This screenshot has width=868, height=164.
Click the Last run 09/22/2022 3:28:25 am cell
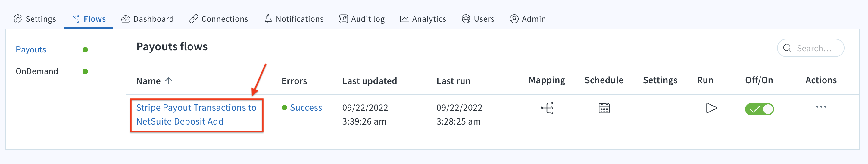[x=460, y=114]
